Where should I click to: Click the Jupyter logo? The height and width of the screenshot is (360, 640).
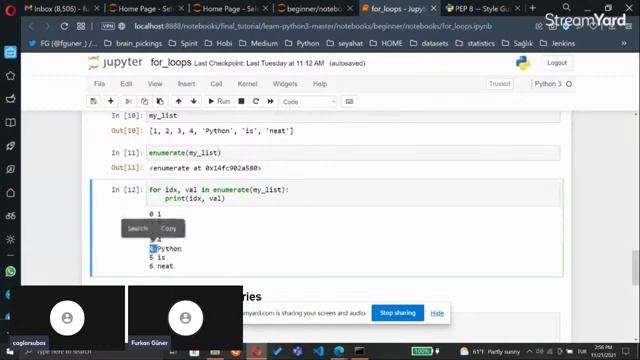pyautogui.click(x=115, y=62)
